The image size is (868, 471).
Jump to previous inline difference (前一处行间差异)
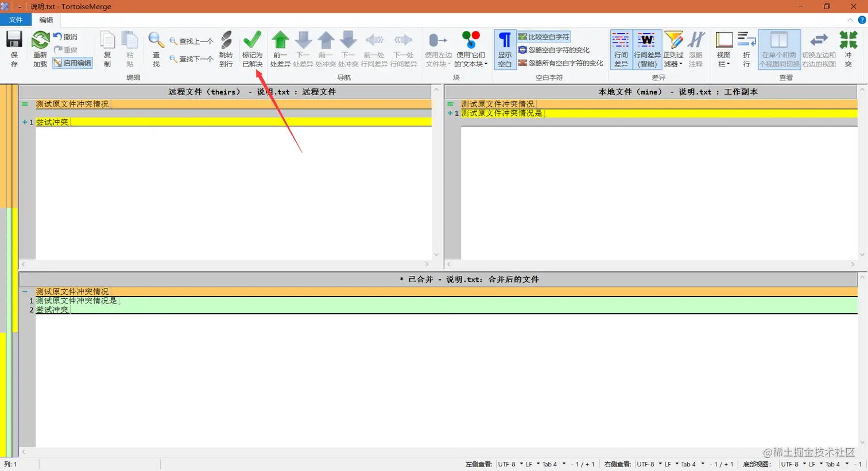click(x=374, y=49)
